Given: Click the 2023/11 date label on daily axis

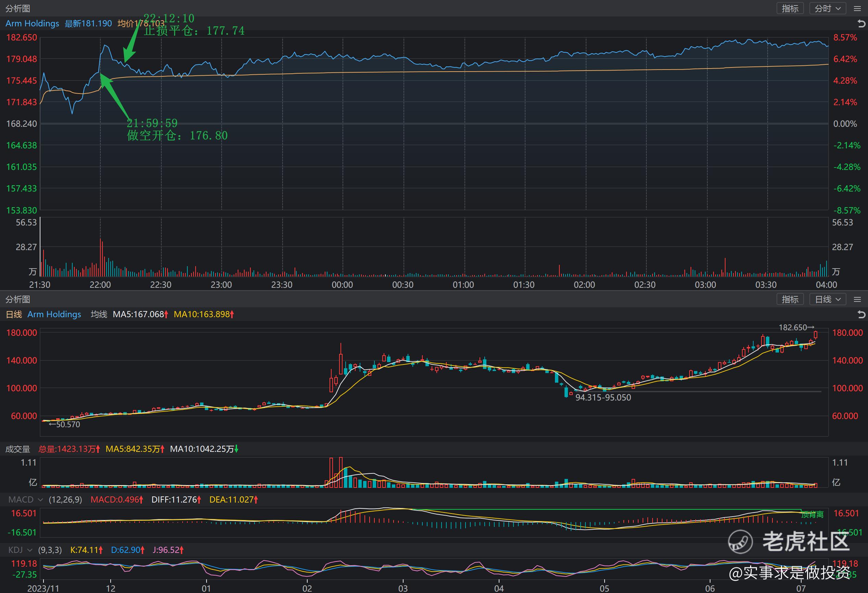Looking at the screenshot, I should [x=43, y=588].
